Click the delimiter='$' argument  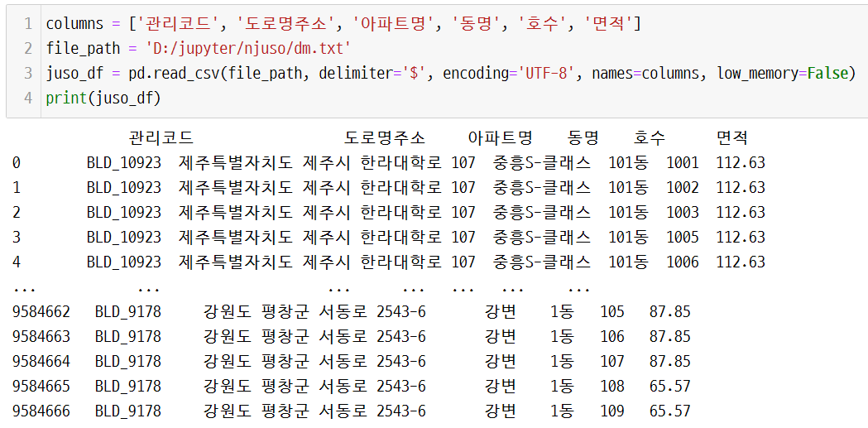373,73
